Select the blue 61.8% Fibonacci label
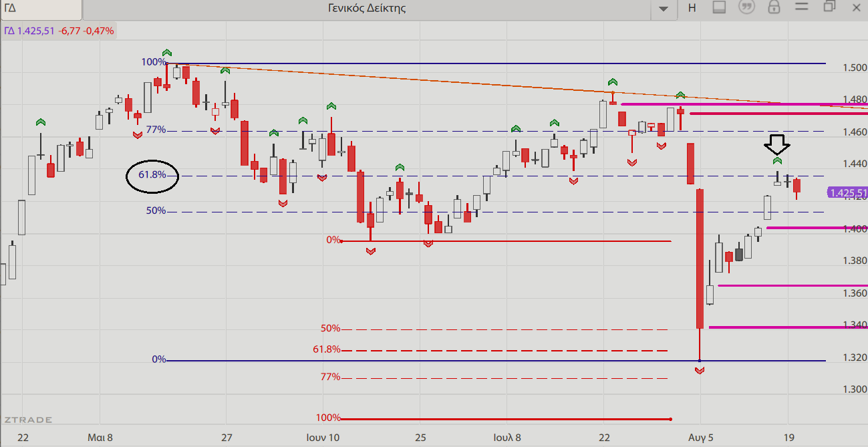The width and height of the screenshot is (868, 447). click(152, 175)
